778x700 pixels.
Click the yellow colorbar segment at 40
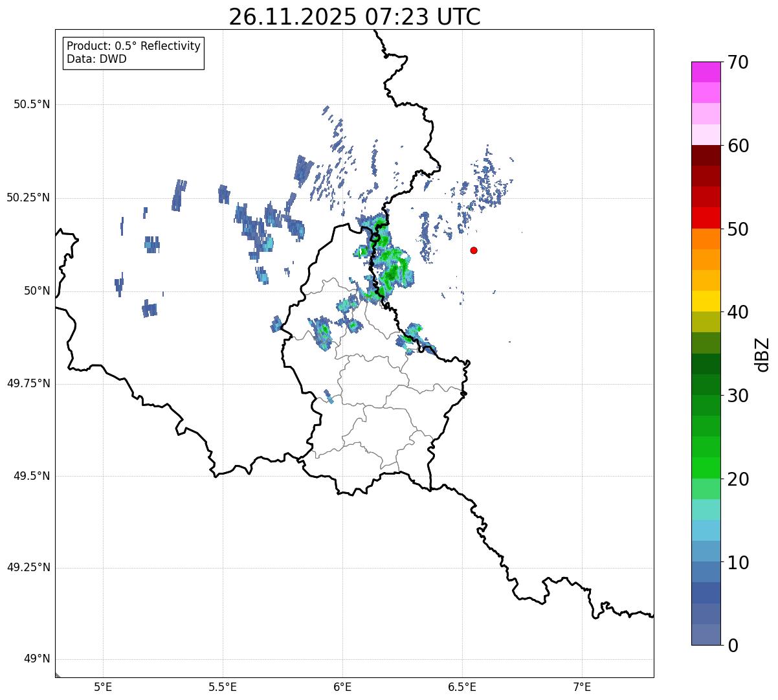point(706,301)
